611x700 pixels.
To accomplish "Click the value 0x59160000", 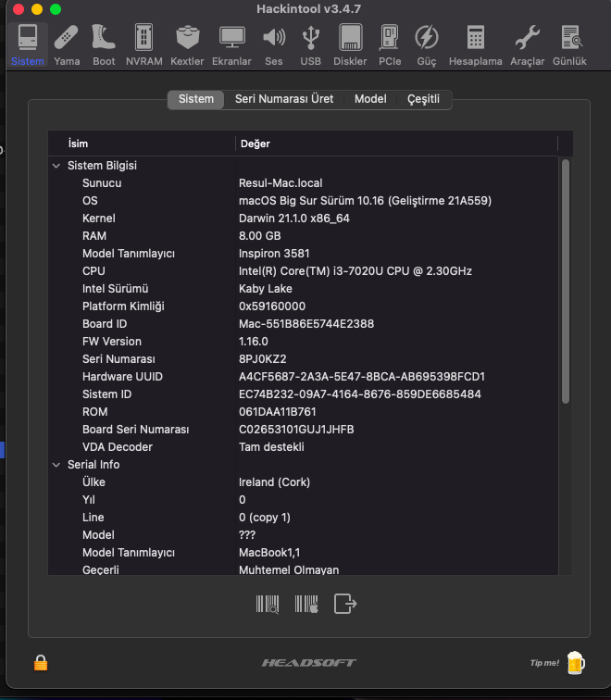I will (x=272, y=306).
